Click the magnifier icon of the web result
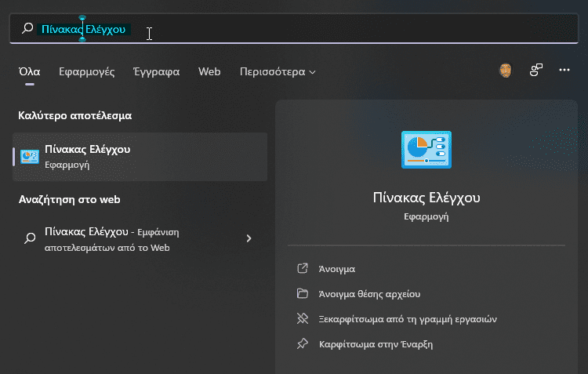 tap(30, 238)
